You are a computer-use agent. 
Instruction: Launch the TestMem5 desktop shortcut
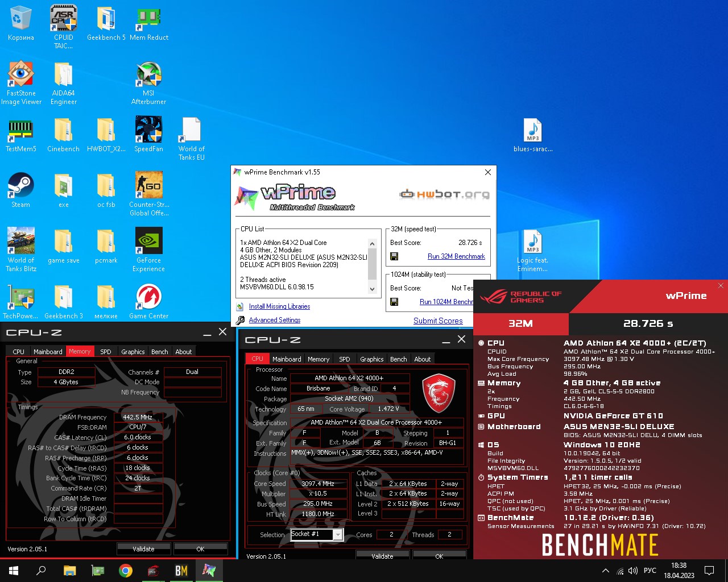[x=21, y=135]
